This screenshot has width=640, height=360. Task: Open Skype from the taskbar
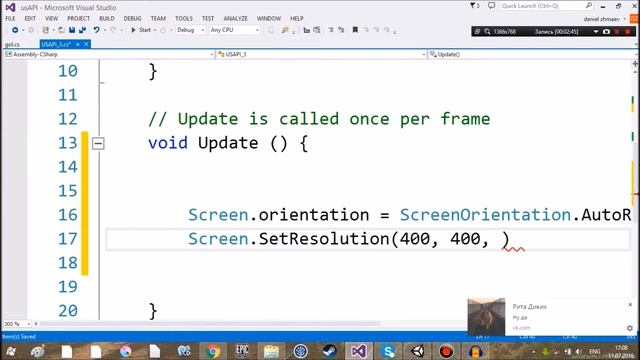(388, 351)
